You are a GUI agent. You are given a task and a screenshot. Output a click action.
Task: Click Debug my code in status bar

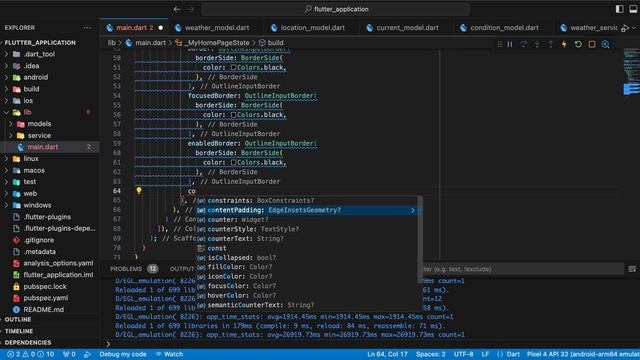[x=123, y=354]
